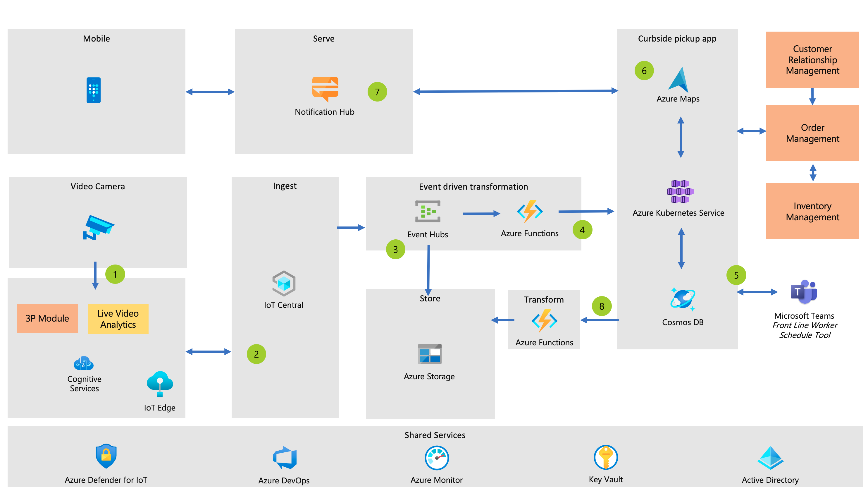Select the Azure Kubernetes Service icon
The width and height of the screenshot is (868, 491).
[x=680, y=191]
